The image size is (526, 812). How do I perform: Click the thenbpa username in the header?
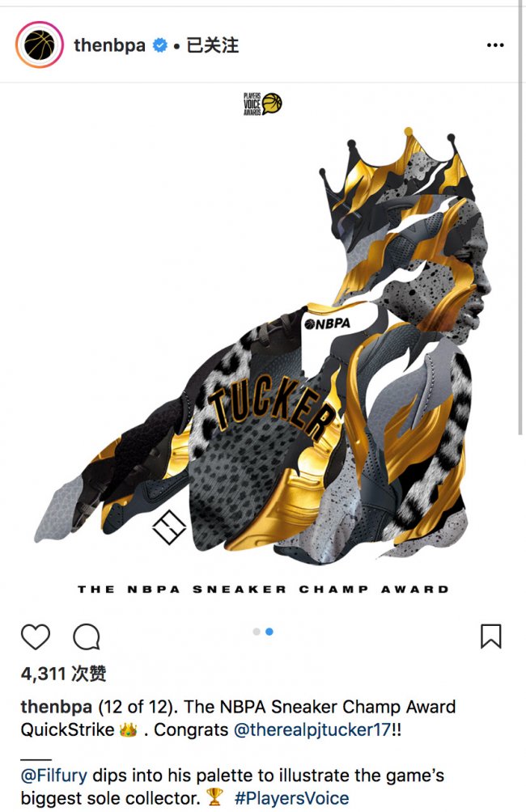pos(109,45)
